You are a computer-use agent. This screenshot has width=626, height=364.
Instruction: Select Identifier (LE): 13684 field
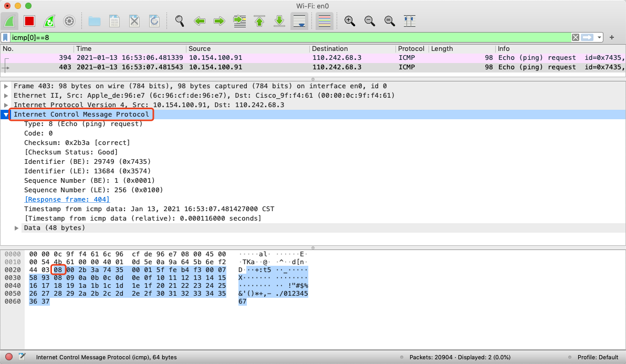[x=87, y=171]
